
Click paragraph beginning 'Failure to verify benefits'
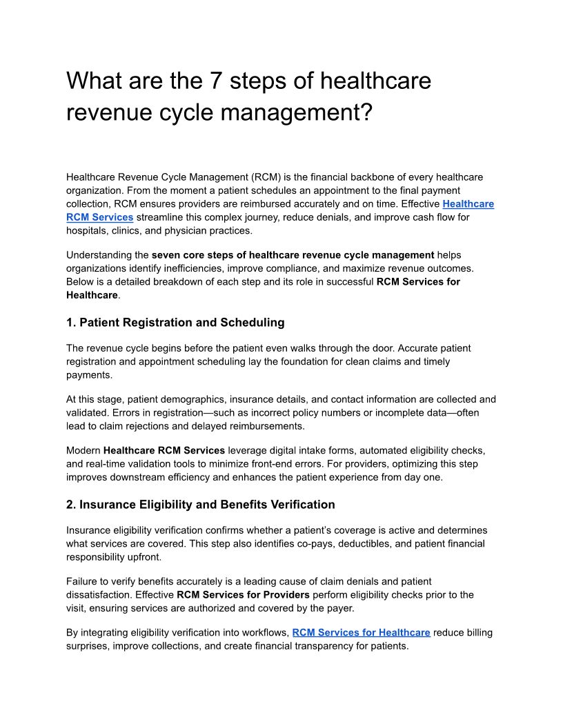click(248, 582)
